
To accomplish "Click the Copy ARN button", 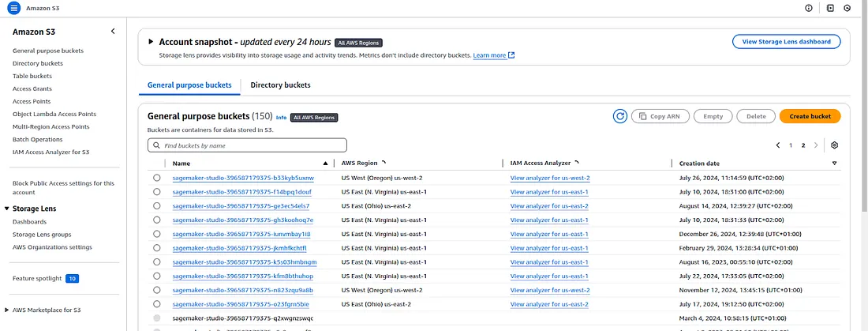I will click(660, 116).
